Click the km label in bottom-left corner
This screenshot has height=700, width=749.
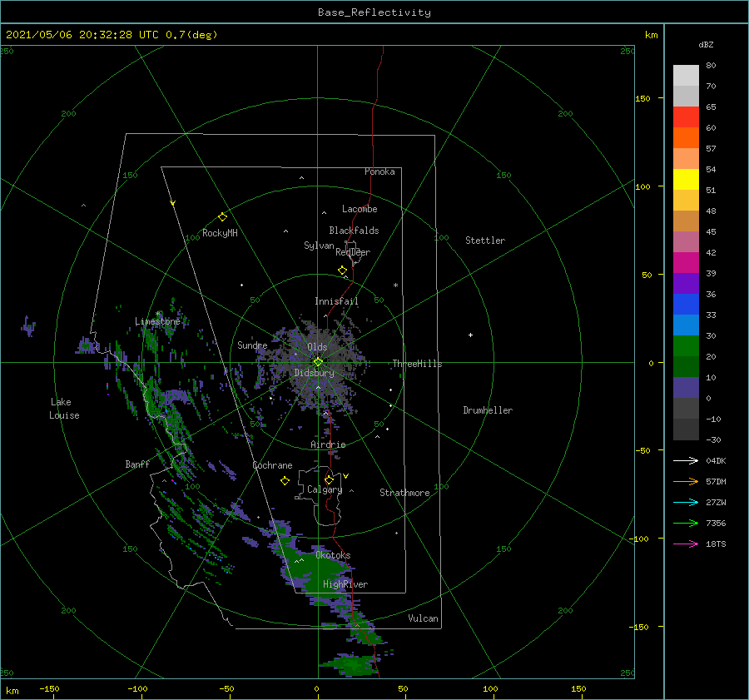(x=12, y=691)
